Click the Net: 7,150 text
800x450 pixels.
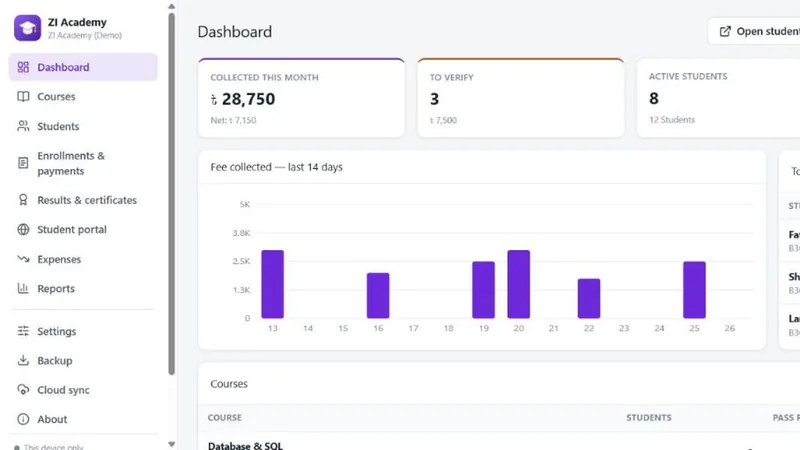[x=233, y=120]
